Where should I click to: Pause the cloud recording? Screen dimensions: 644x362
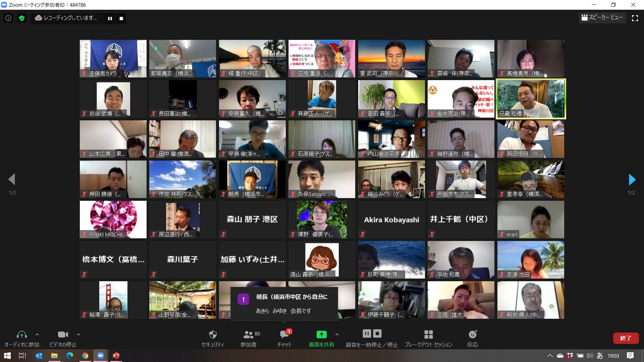click(110, 18)
